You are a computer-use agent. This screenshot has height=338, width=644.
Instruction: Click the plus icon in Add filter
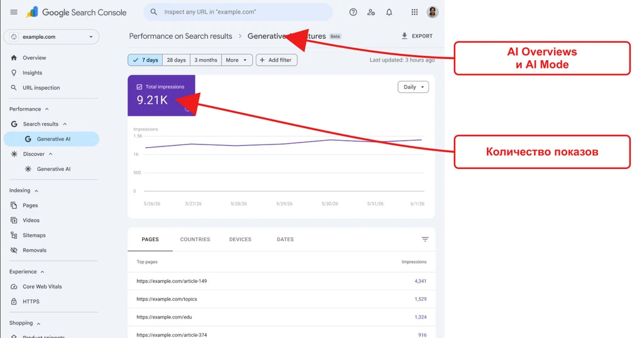coord(262,60)
